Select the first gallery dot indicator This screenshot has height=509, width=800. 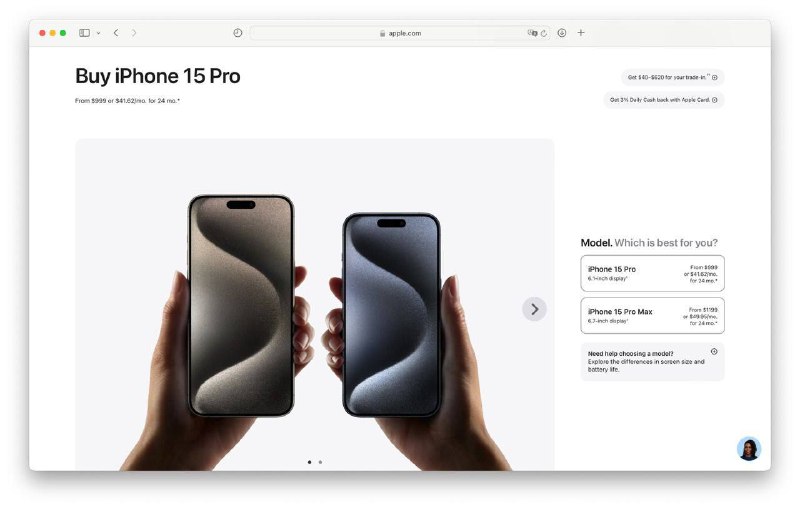[310, 462]
